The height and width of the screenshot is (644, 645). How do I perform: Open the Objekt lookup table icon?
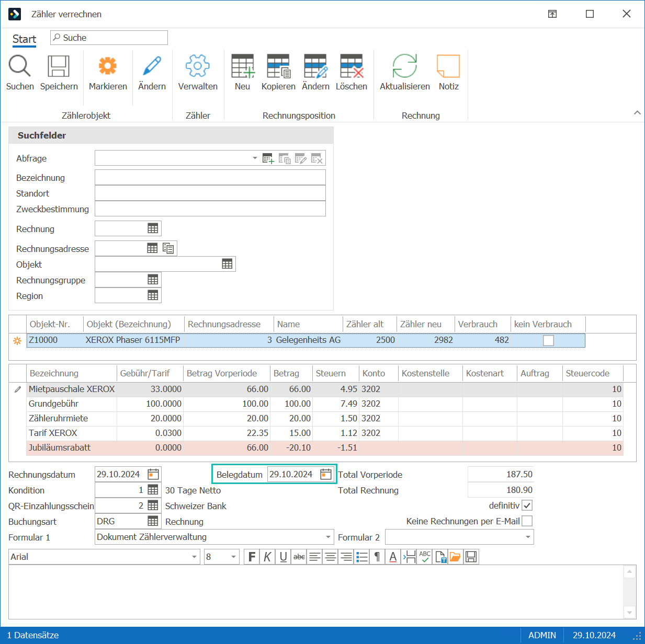pyautogui.click(x=227, y=264)
